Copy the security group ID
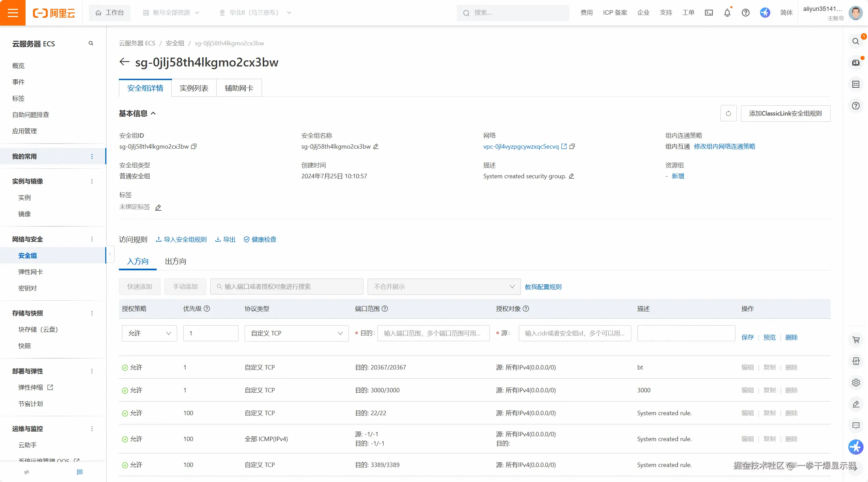 194,147
